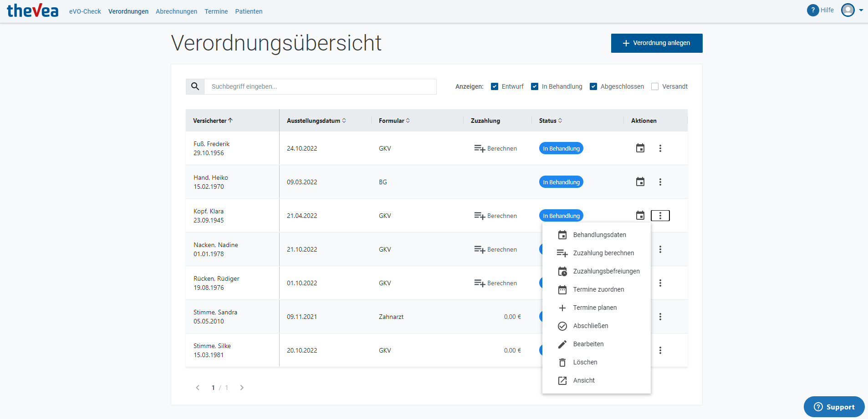Go to previous page arrow
This screenshot has width=868, height=419.
pyautogui.click(x=198, y=388)
